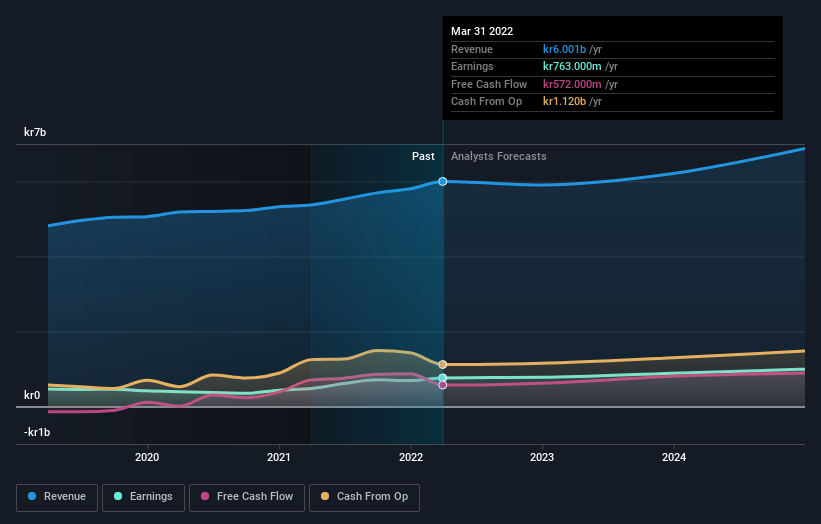Click the teal Earnings data point marker
This screenshot has height=524, width=821.
point(442,378)
